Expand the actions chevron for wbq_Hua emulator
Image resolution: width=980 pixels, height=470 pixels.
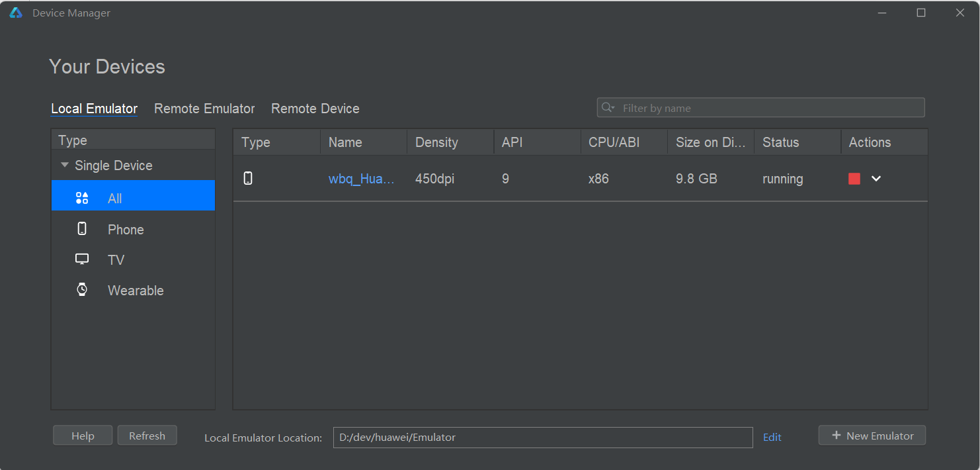point(876,179)
